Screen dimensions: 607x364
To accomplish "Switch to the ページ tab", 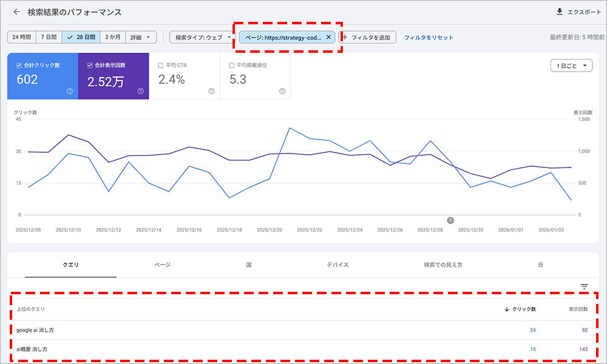I will click(162, 265).
